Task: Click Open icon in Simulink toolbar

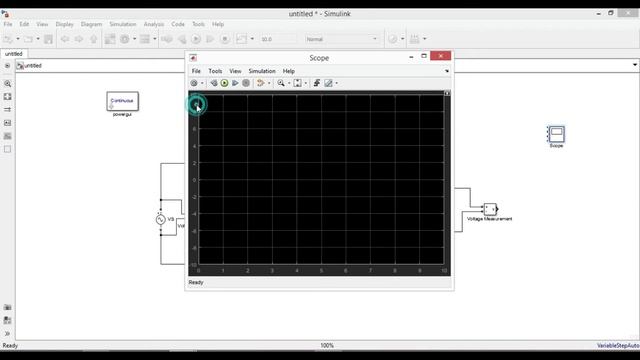Action: click(28, 39)
